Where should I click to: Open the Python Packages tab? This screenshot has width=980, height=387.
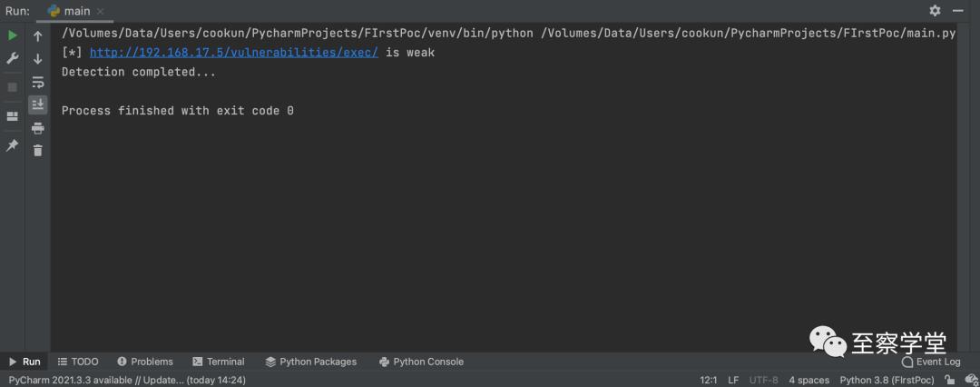[x=310, y=362]
